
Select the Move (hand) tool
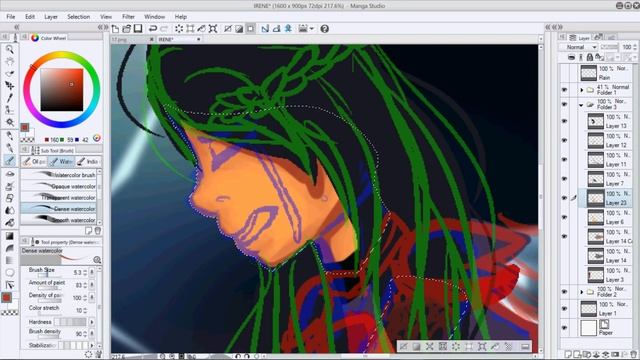tap(9, 61)
